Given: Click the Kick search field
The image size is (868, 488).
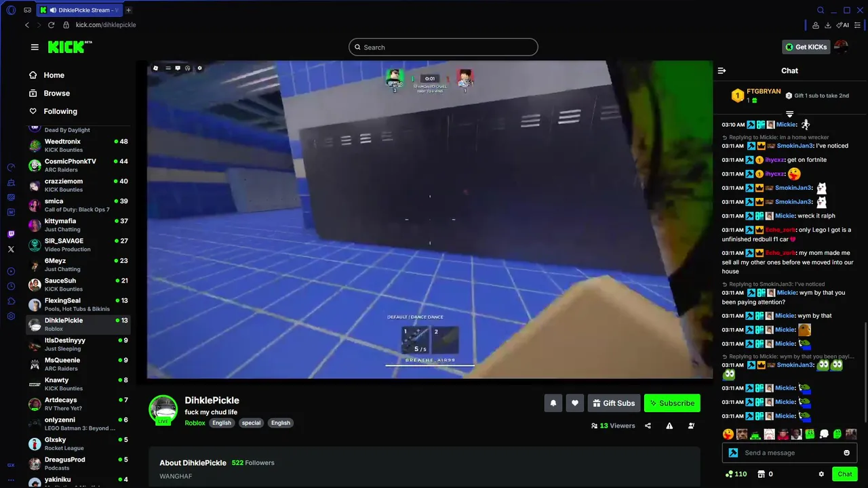Looking at the screenshot, I should (443, 47).
